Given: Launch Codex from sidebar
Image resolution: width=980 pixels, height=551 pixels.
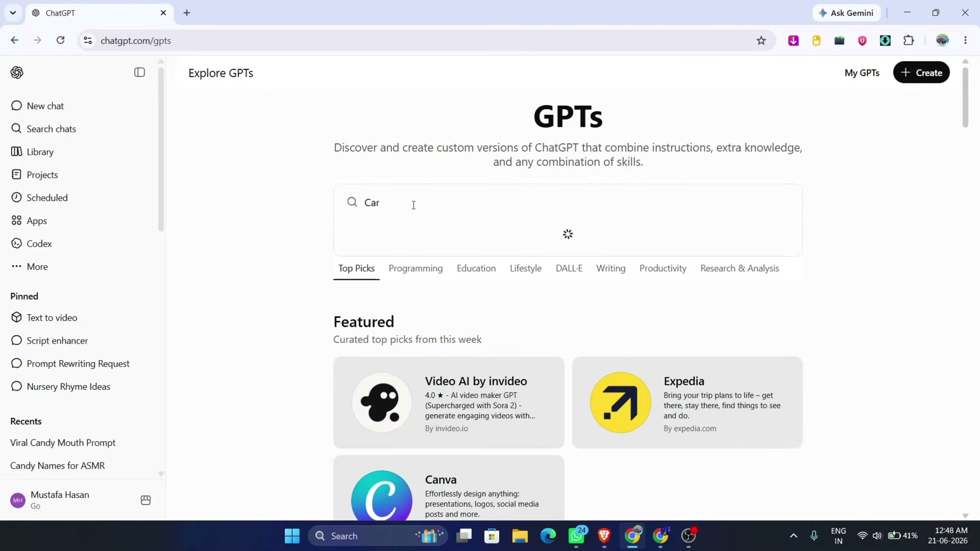Looking at the screenshot, I should pyautogui.click(x=82, y=243).
